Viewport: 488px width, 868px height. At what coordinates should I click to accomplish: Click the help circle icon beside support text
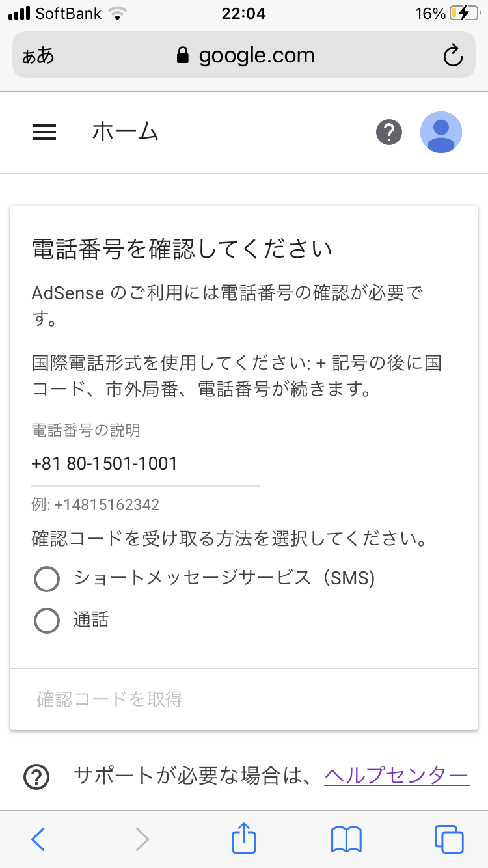[x=37, y=776]
